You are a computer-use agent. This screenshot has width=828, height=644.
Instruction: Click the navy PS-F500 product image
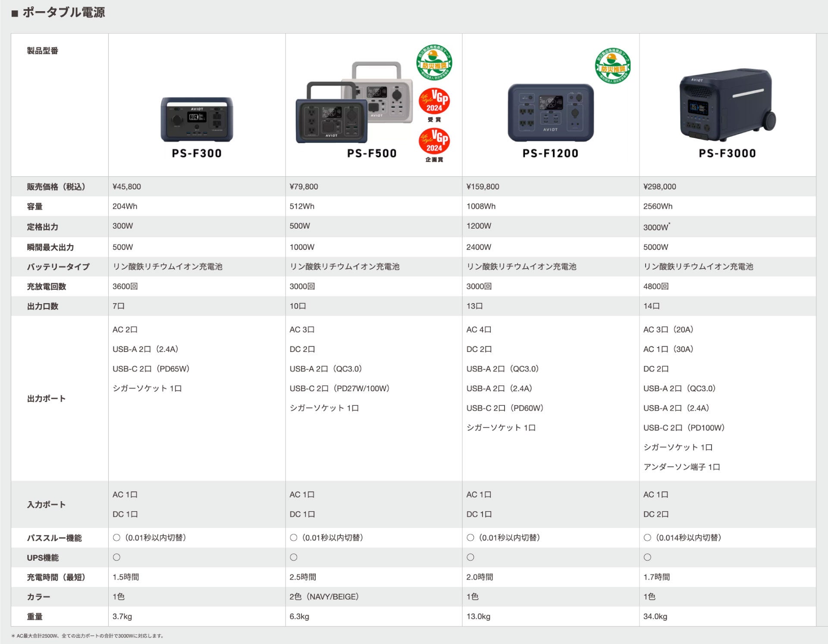click(331, 121)
